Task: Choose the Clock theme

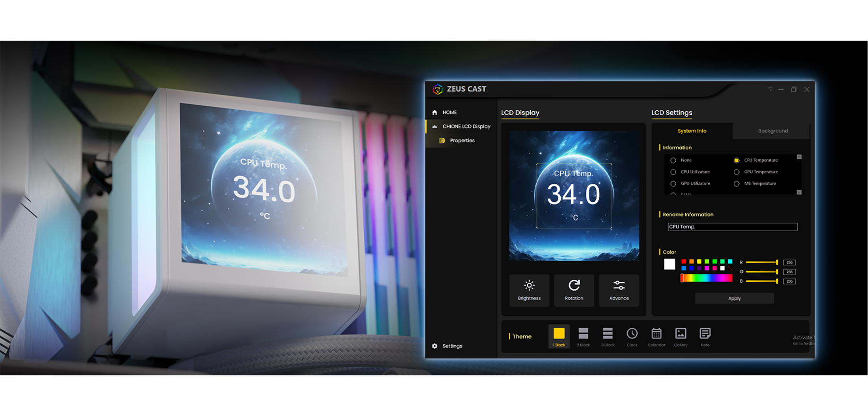Action: tap(632, 337)
